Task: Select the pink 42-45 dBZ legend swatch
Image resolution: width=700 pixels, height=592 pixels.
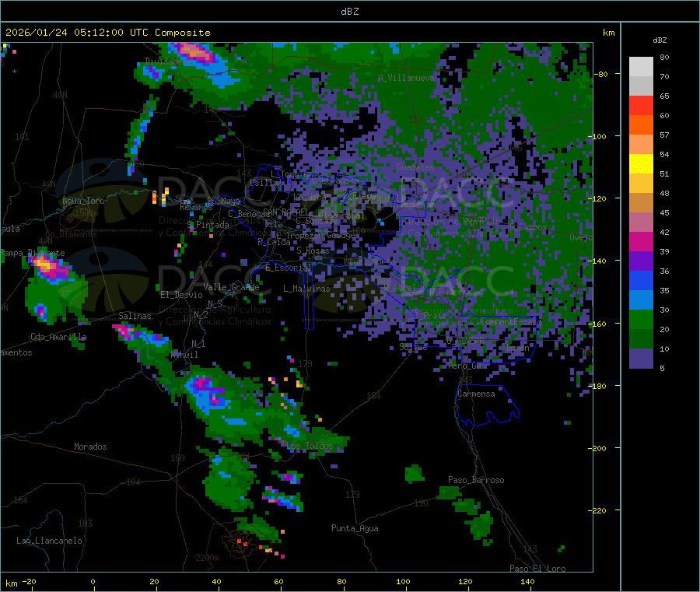Action: point(641,222)
